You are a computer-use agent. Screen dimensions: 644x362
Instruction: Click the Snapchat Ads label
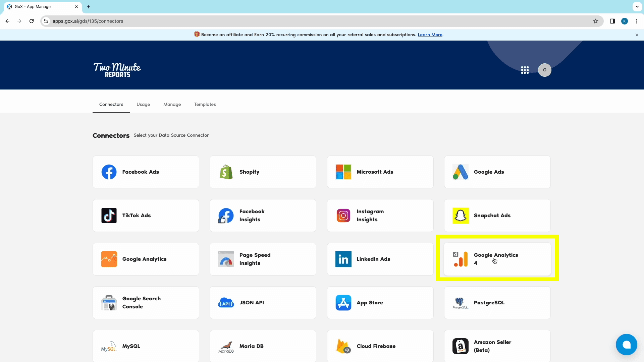[492, 216]
